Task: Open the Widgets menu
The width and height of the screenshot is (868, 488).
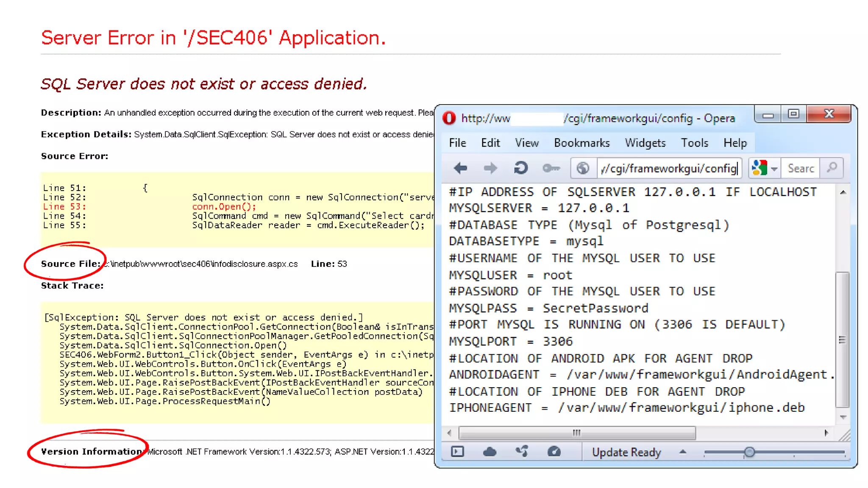Action: coord(645,143)
